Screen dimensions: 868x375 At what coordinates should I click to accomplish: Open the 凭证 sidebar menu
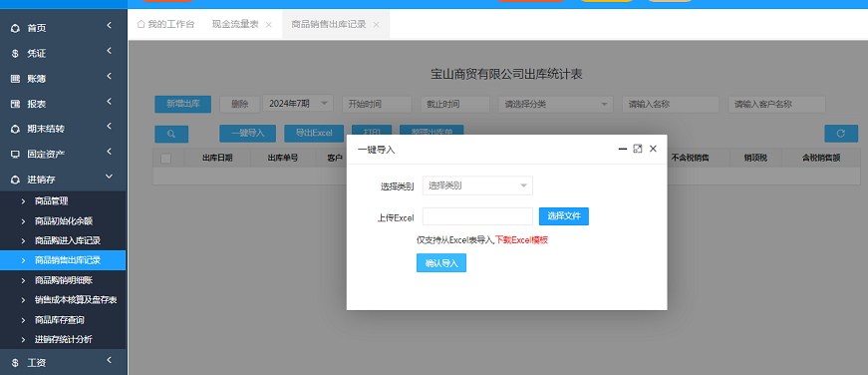pos(63,53)
